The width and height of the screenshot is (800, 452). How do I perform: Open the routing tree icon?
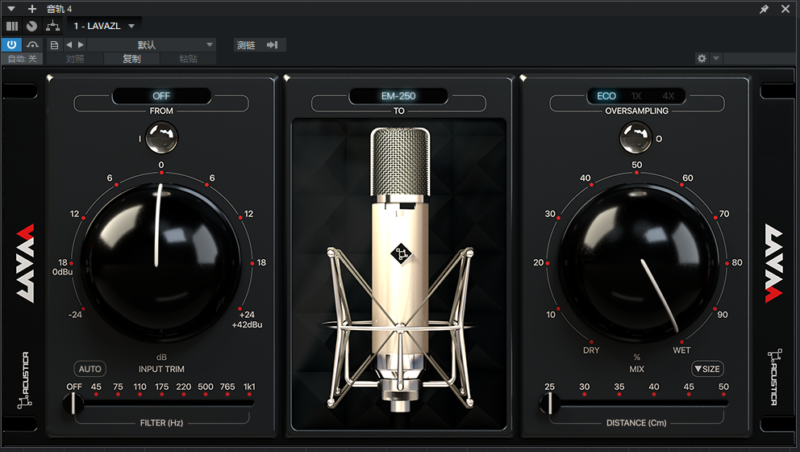pyautogui.click(x=53, y=25)
